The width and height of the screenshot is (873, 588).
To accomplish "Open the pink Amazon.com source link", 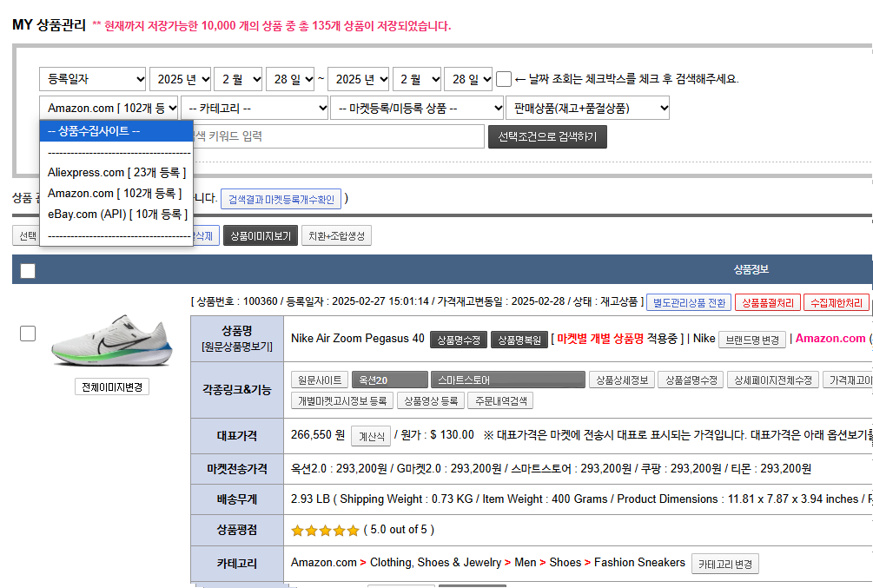I will (830, 339).
